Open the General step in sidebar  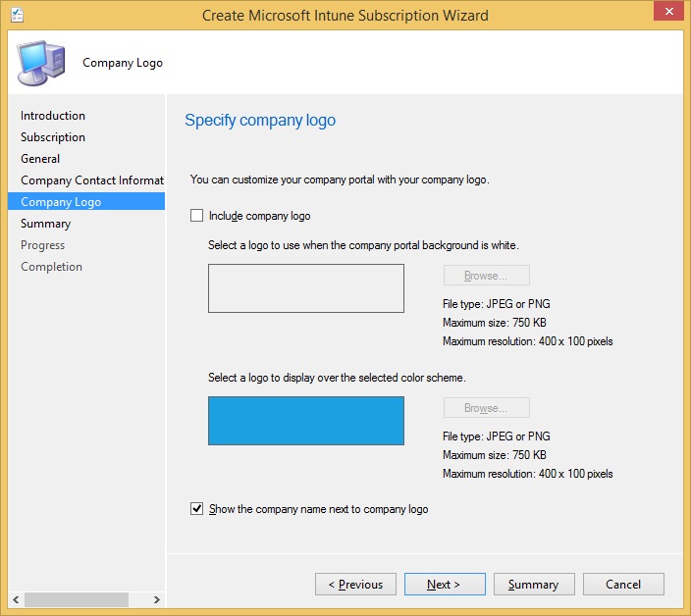click(40, 159)
